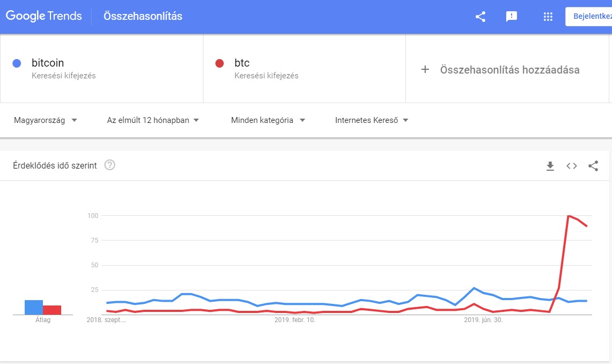Click the red btc color dot
Screen dimensions: 612x364
coord(220,63)
